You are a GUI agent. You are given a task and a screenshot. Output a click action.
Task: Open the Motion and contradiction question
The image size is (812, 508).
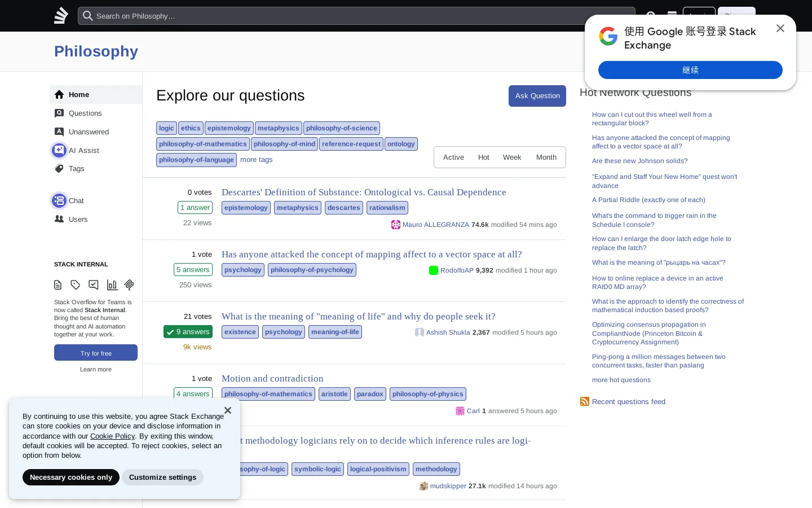coord(272,379)
